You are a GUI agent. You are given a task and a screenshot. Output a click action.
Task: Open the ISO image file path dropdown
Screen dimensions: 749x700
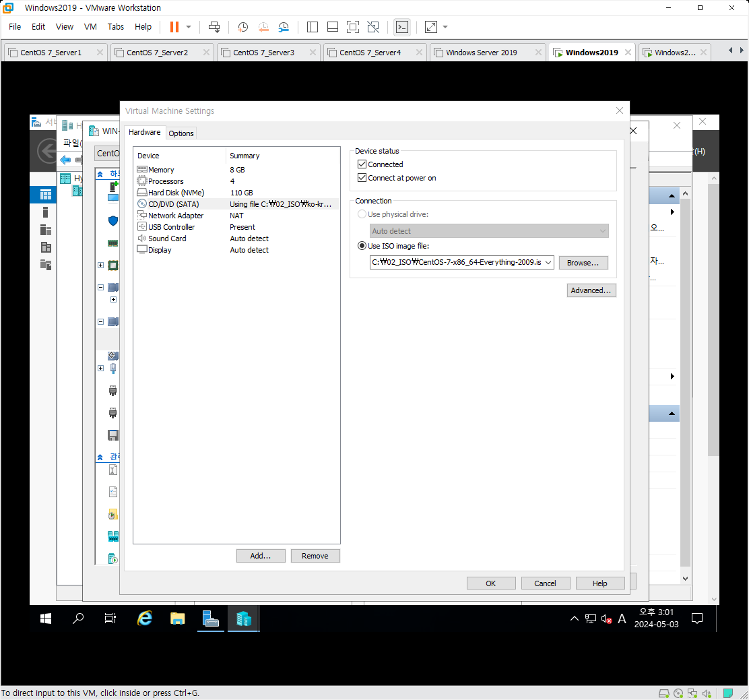coord(548,262)
